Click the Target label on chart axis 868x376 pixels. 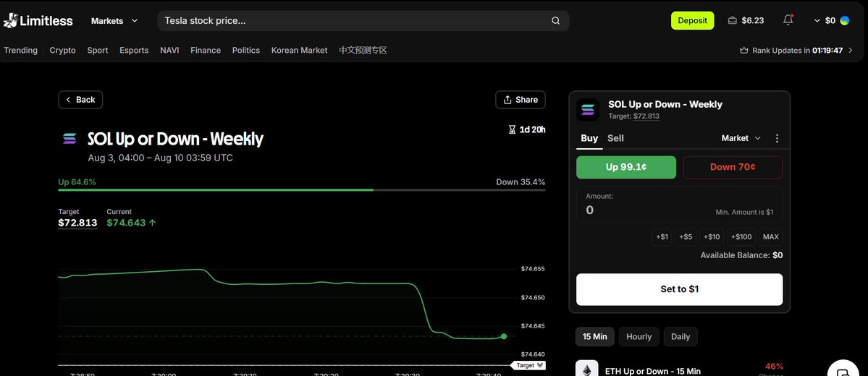click(528, 365)
